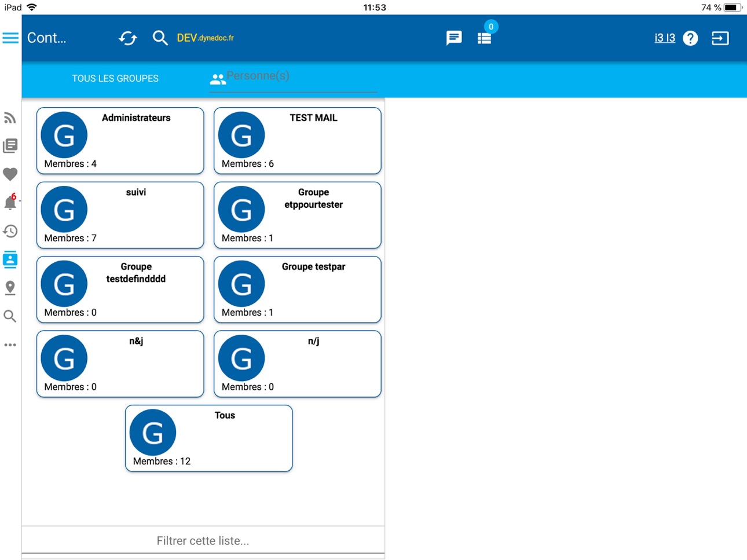Click Membres : 12 text

162,461
